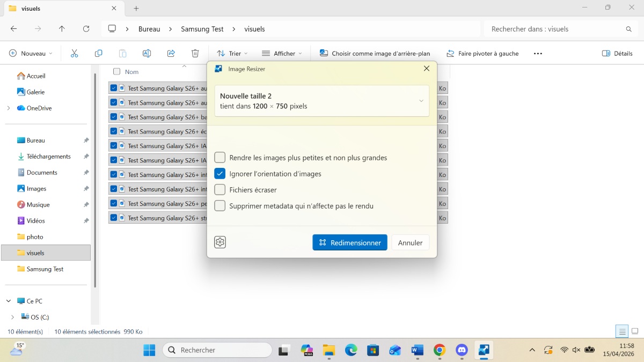
Task: Toggle 'Supprimer metadata' checkbox
Action: [x=220, y=206]
